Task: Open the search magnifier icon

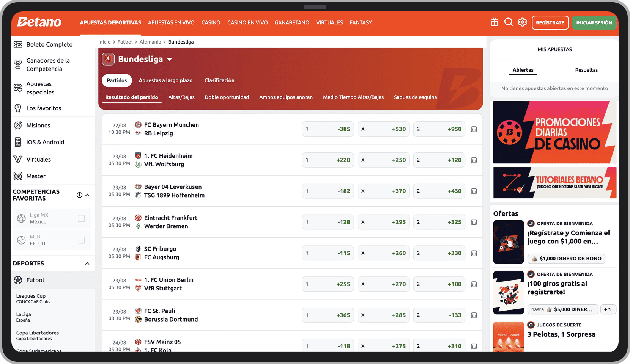Action: pos(509,22)
